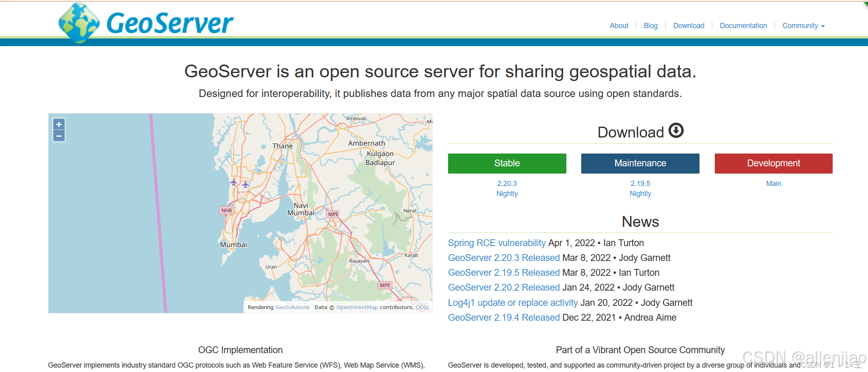
Task: Navigate to the Blog section
Action: [x=650, y=25]
